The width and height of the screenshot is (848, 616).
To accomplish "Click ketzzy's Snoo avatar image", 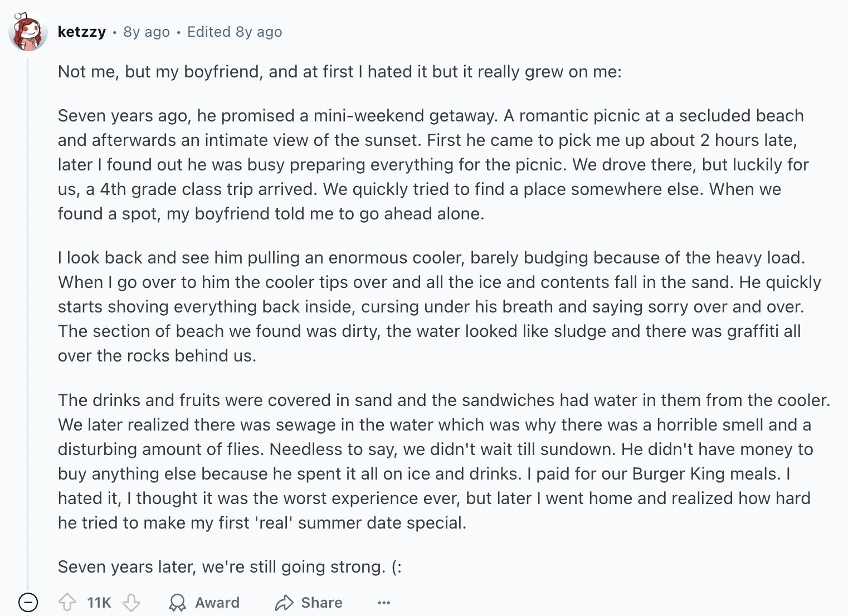I will (27, 32).
